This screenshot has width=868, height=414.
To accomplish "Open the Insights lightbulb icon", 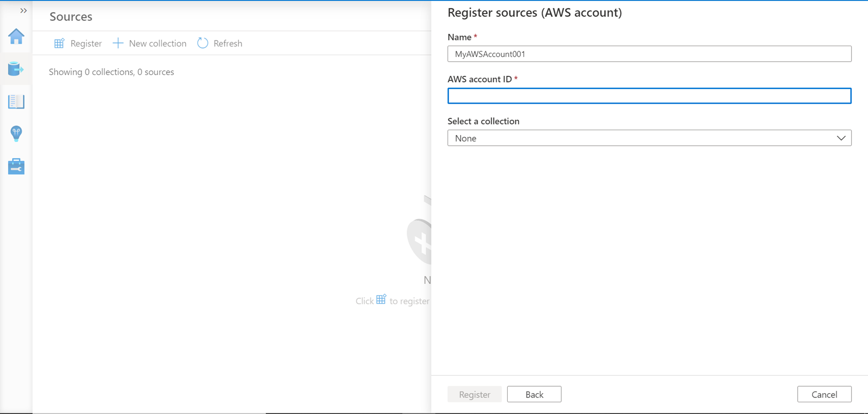I will [16, 134].
